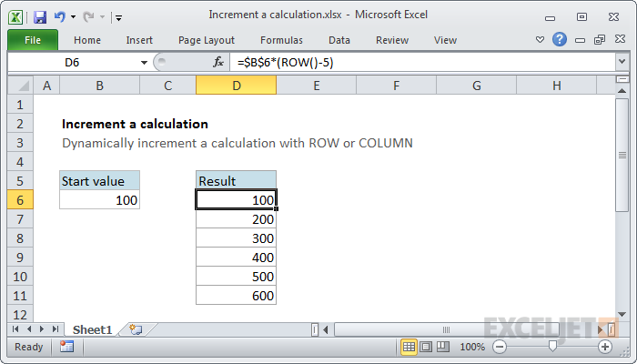
Task: Switch to the Home ribbon tab
Action: tap(87, 40)
